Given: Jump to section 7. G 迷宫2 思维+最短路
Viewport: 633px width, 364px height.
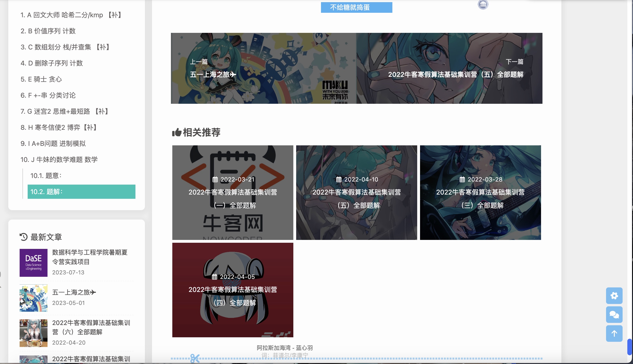Looking at the screenshot, I should pos(65,111).
